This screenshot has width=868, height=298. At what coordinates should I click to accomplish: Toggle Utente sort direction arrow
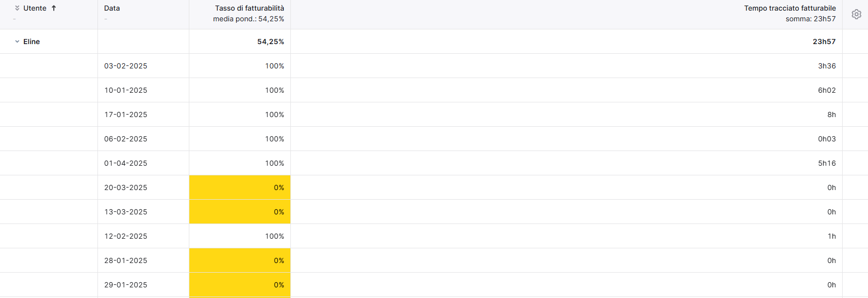click(x=54, y=8)
